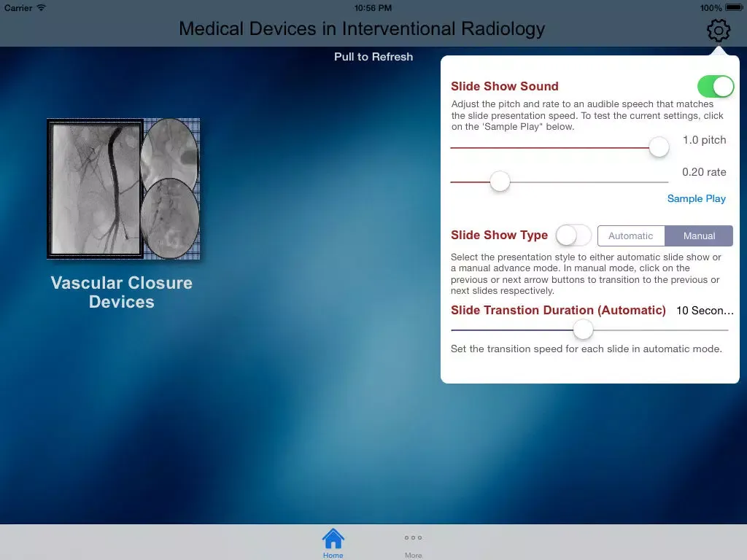Screen dimensions: 747x560
Task: Tap the pitch and rate description text
Action: pos(587,115)
